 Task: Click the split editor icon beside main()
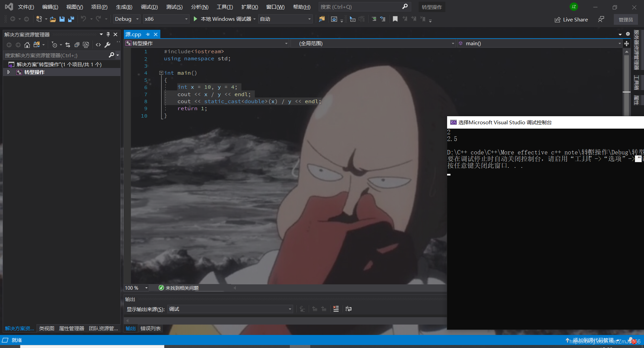pos(627,44)
